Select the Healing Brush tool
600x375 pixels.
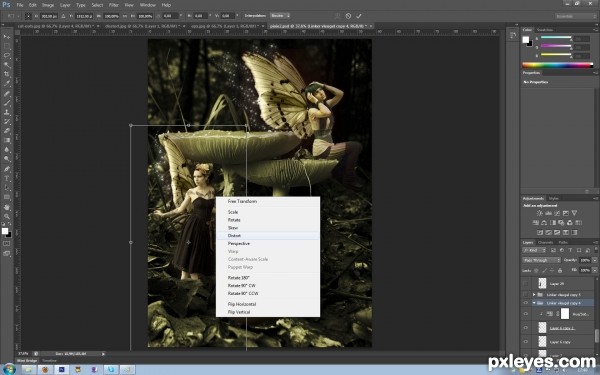[x=7, y=93]
